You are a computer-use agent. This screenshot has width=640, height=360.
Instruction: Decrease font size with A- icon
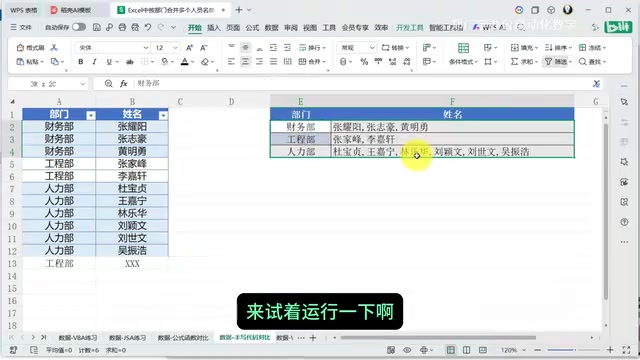pyautogui.click(x=204, y=48)
